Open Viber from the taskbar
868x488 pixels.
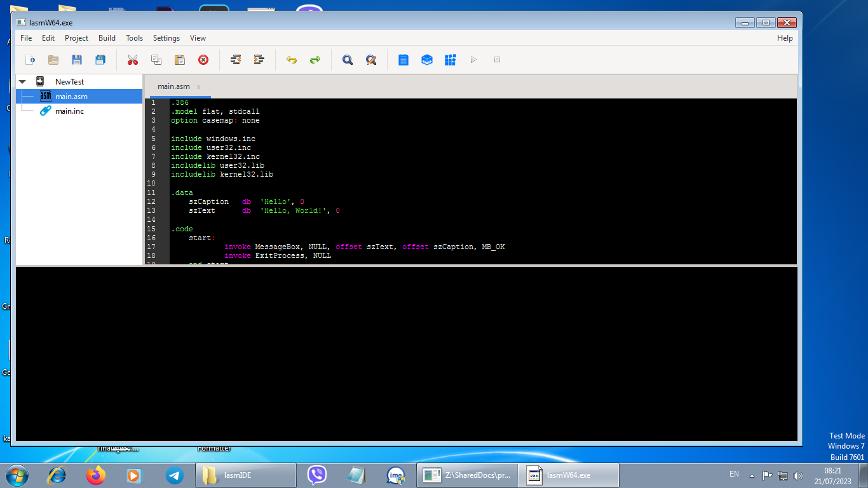point(316,475)
